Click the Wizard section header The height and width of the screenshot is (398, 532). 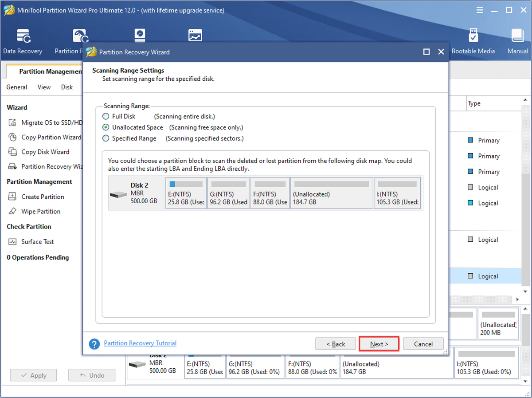click(17, 107)
